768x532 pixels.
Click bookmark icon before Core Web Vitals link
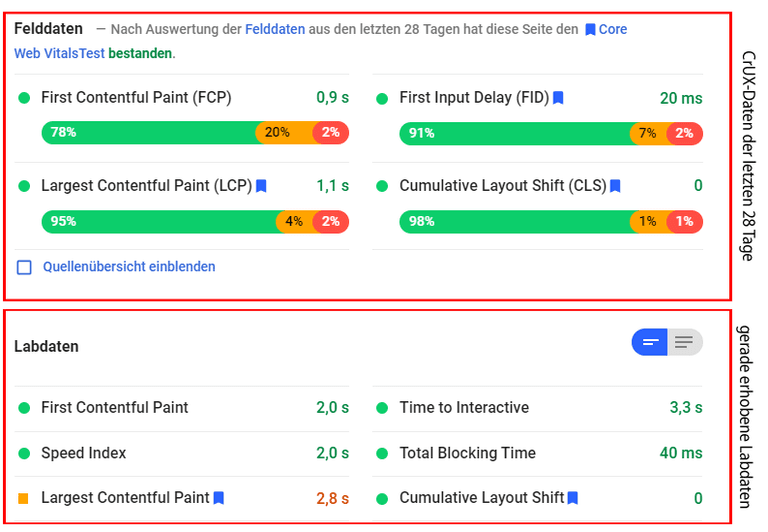[x=590, y=30]
